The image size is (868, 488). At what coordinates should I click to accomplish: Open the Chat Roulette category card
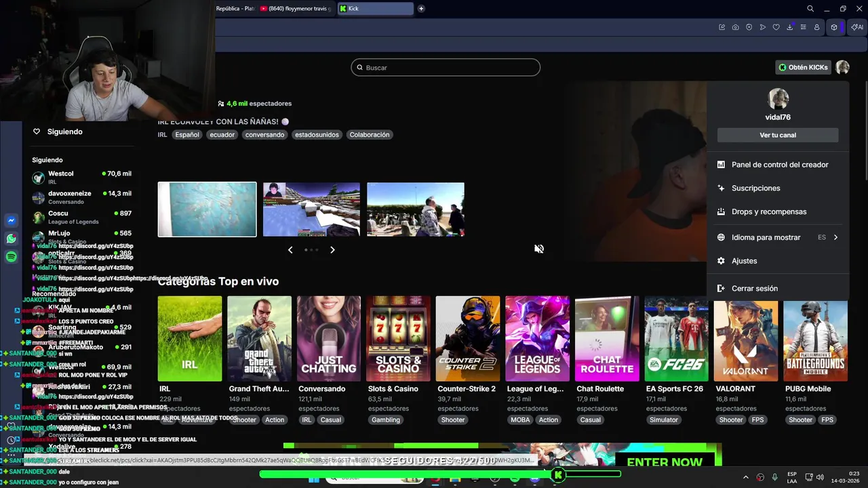pyautogui.click(x=607, y=339)
